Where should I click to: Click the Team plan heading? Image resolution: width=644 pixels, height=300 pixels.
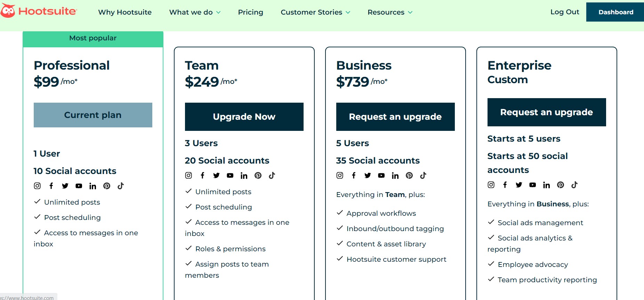pos(202,65)
